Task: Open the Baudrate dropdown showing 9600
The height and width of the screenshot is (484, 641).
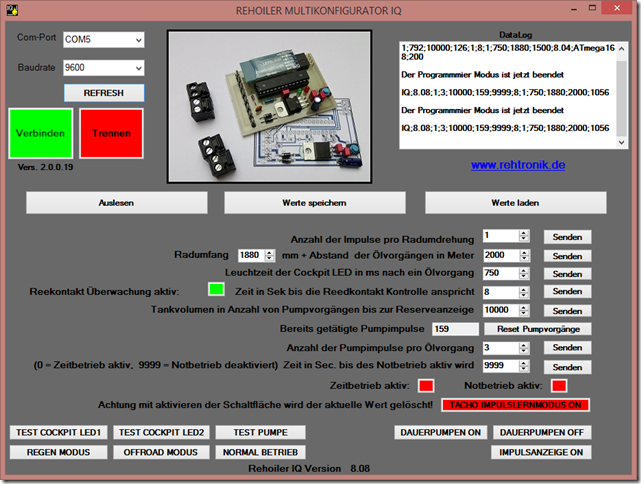Action: (103, 67)
